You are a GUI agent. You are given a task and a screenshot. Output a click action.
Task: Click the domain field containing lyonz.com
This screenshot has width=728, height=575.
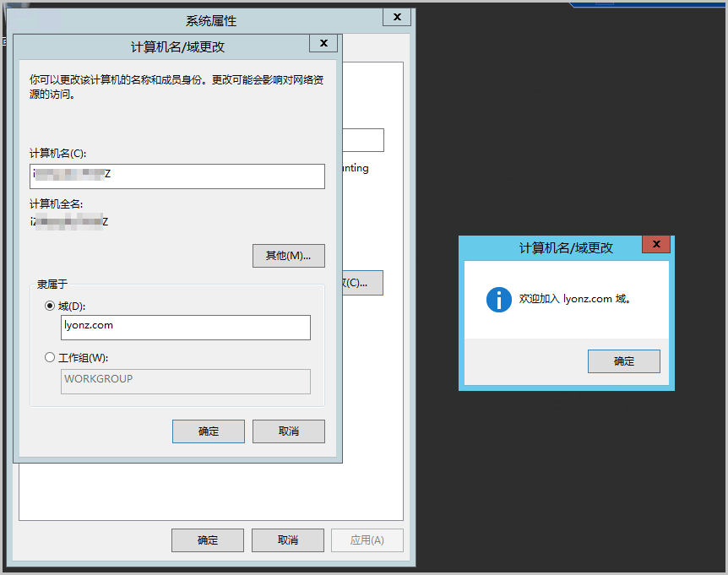coord(186,328)
